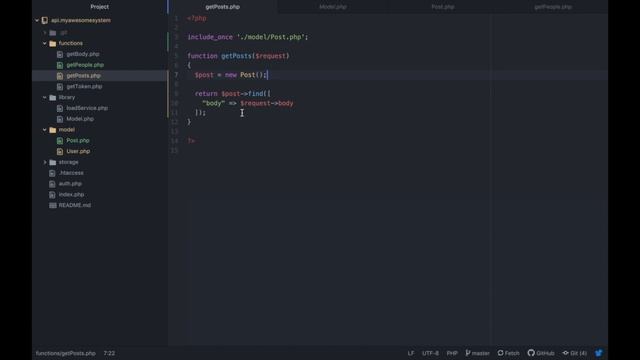
Task: Click the project repository icon beside api.myawesomesystem
Action: (45, 20)
